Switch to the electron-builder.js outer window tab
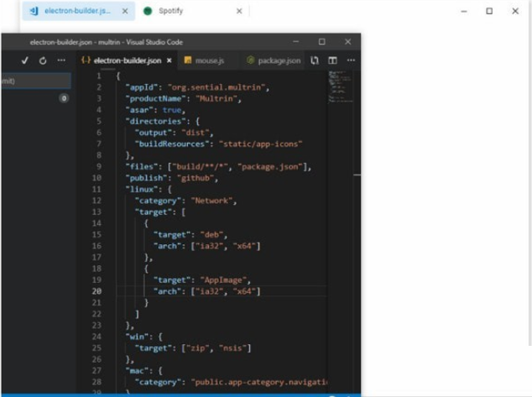The height and width of the screenshot is (397, 532). point(78,11)
